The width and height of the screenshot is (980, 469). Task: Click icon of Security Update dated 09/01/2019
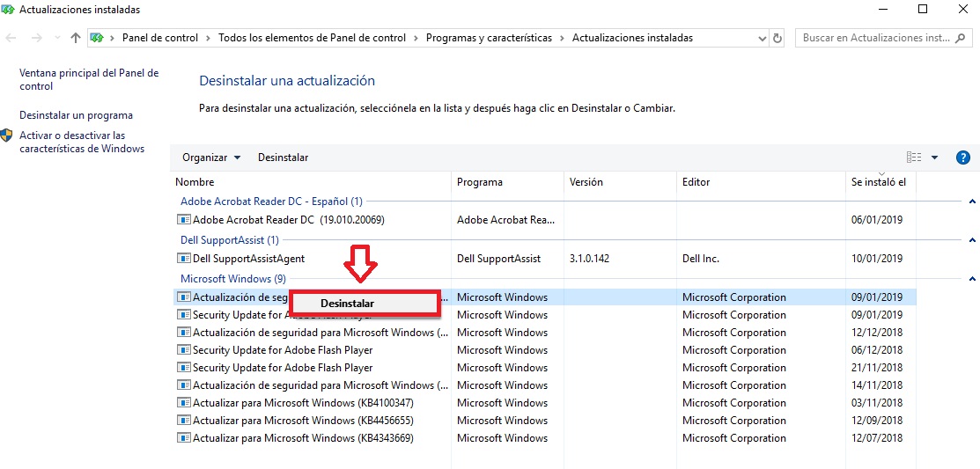click(x=184, y=315)
